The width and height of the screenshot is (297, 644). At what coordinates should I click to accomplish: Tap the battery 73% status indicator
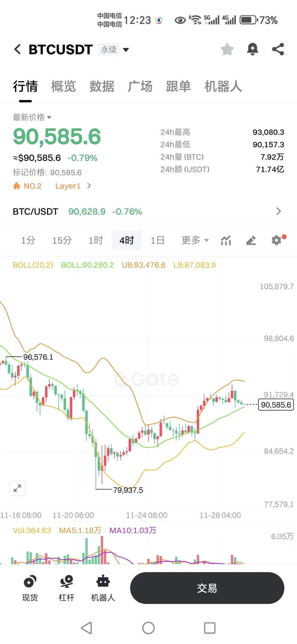(x=259, y=20)
